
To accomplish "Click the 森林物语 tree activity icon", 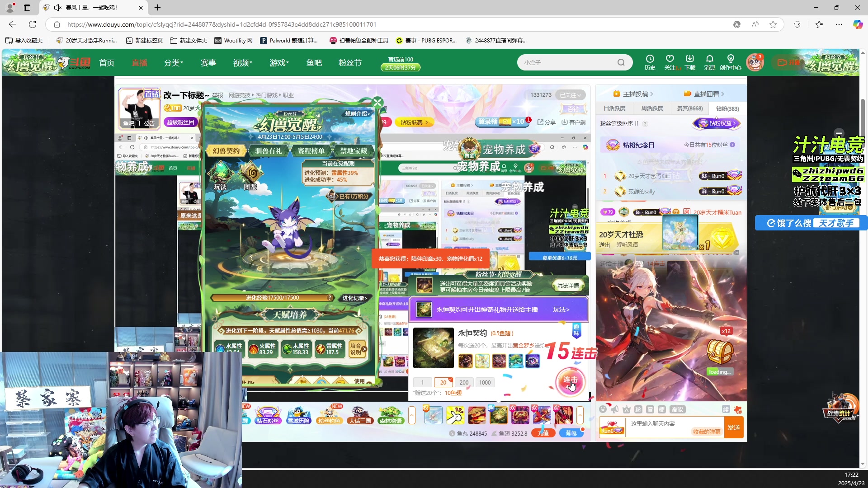I will click(391, 415).
